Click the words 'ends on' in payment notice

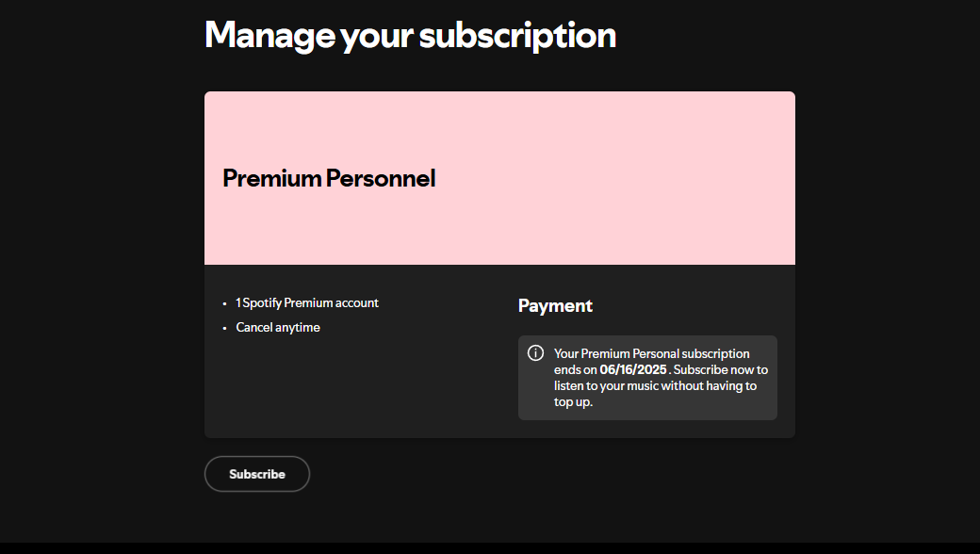tap(575, 369)
